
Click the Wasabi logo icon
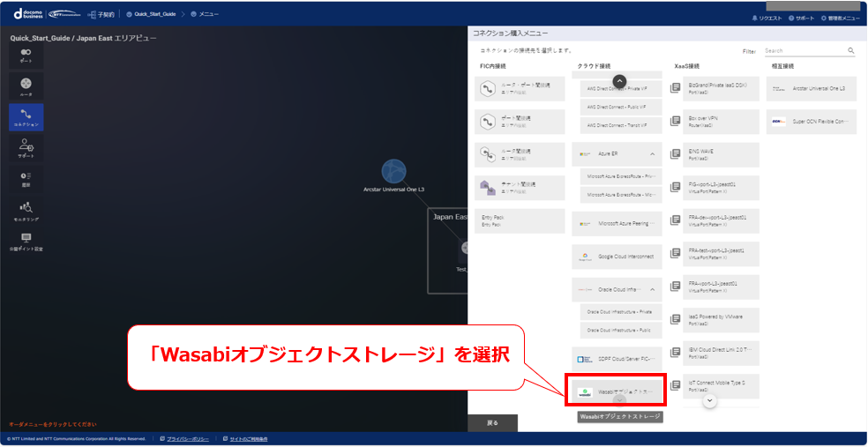[585, 393]
